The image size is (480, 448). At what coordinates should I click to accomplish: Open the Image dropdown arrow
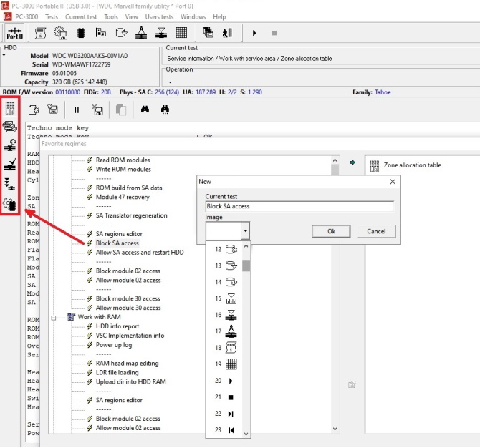pyautogui.click(x=246, y=230)
